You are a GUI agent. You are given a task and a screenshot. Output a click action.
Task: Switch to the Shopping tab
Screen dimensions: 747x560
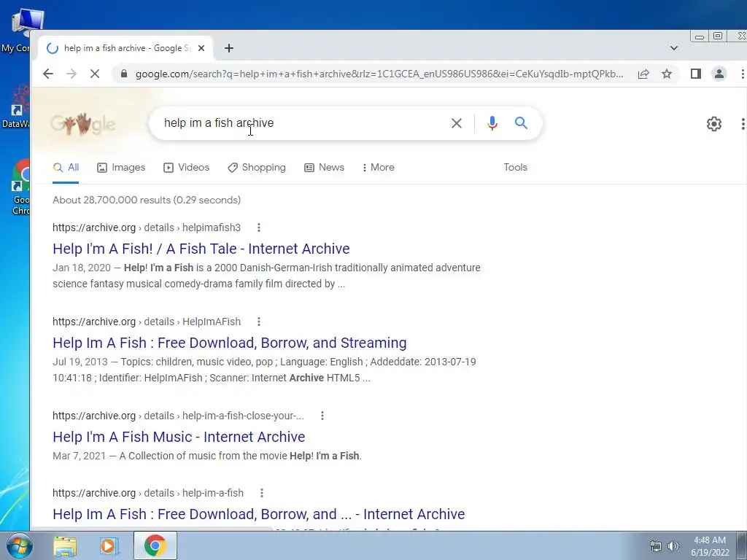click(x=256, y=168)
